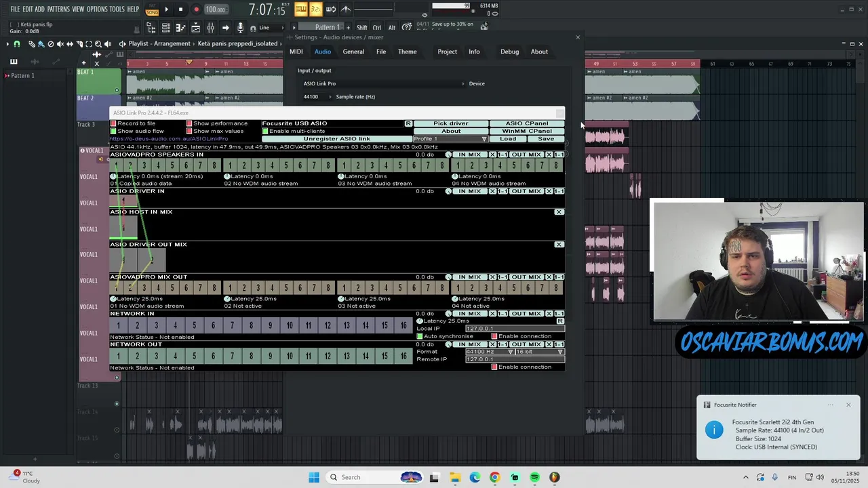Click the countdown 3.2.1 icon
The height and width of the screenshot is (488, 868).
click(x=316, y=9)
